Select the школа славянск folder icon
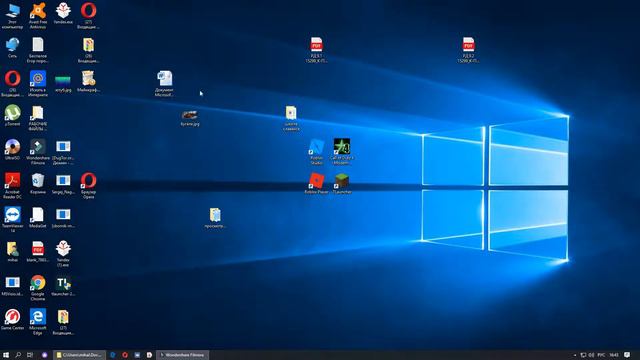Viewport: 640px width, 360px height. click(291, 118)
